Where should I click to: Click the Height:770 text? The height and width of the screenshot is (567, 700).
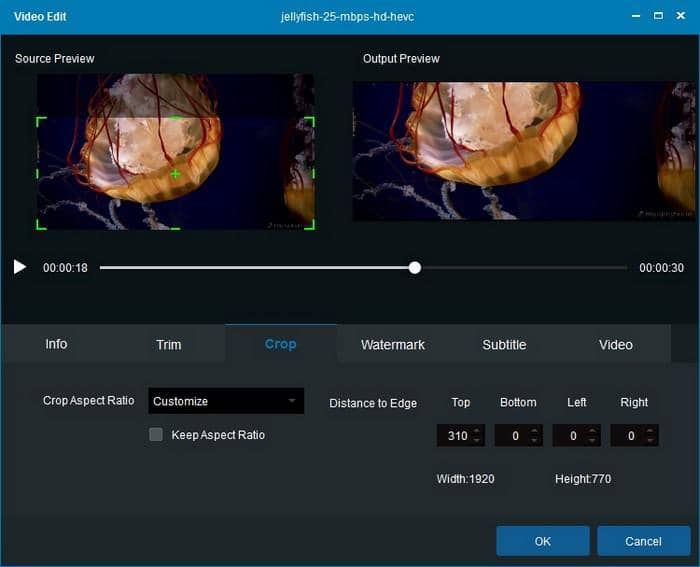583,479
